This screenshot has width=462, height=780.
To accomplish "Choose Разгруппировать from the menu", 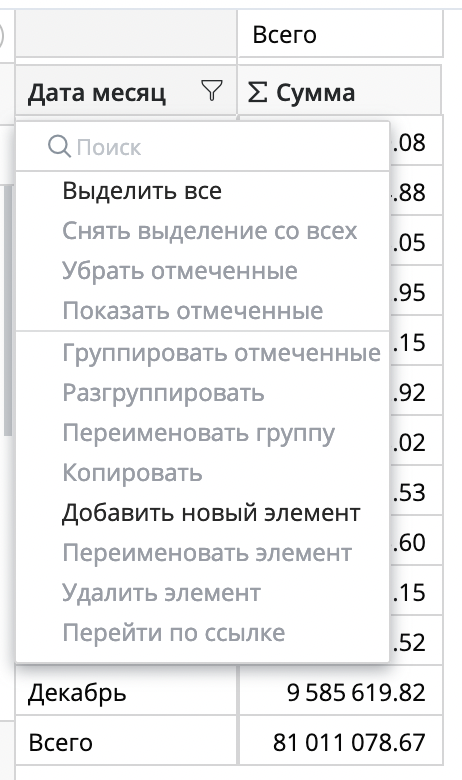I will (163, 393).
